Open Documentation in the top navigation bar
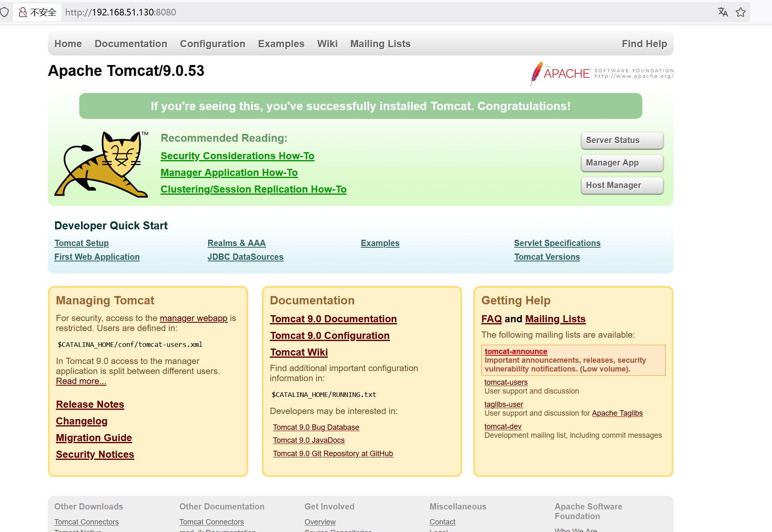Viewport: 772px width, 532px height. pyautogui.click(x=131, y=44)
